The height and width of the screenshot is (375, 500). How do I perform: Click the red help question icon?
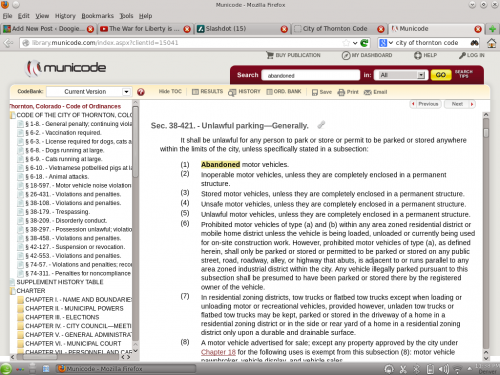pos(141,92)
